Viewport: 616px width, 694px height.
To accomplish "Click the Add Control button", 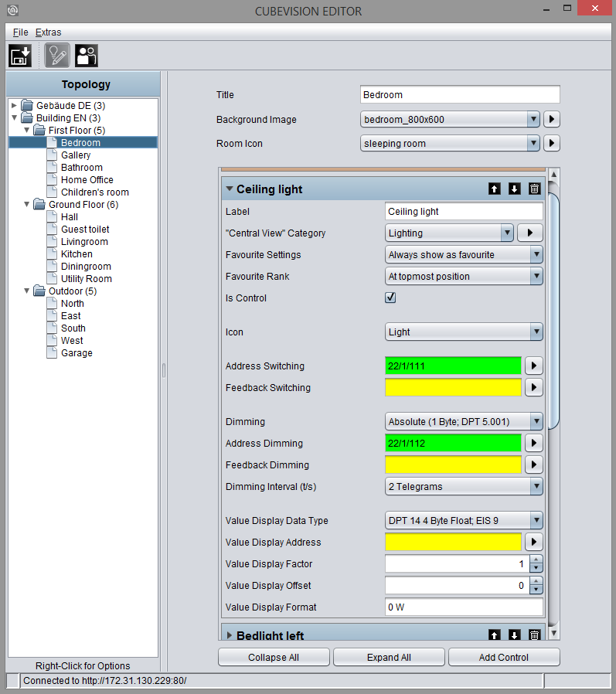I will (504, 657).
